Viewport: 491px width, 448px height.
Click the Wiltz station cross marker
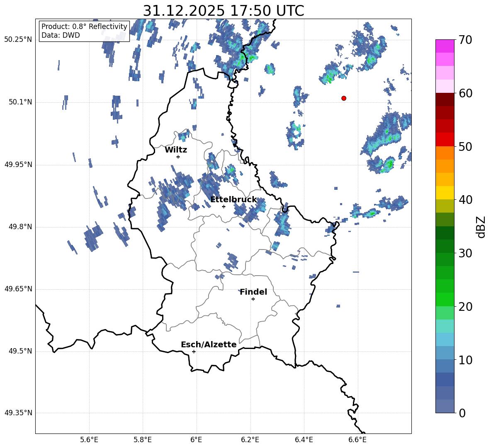pyautogui.click(x=178, y=157)
